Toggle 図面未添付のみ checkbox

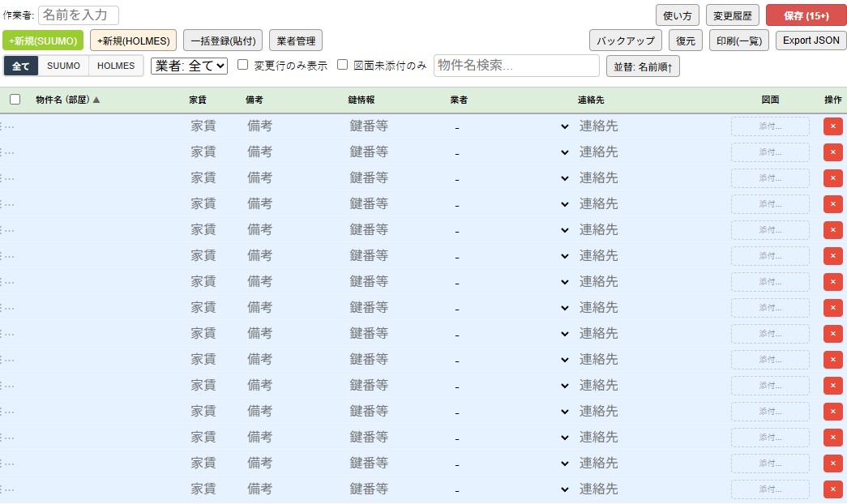click(x=342, y=65)
